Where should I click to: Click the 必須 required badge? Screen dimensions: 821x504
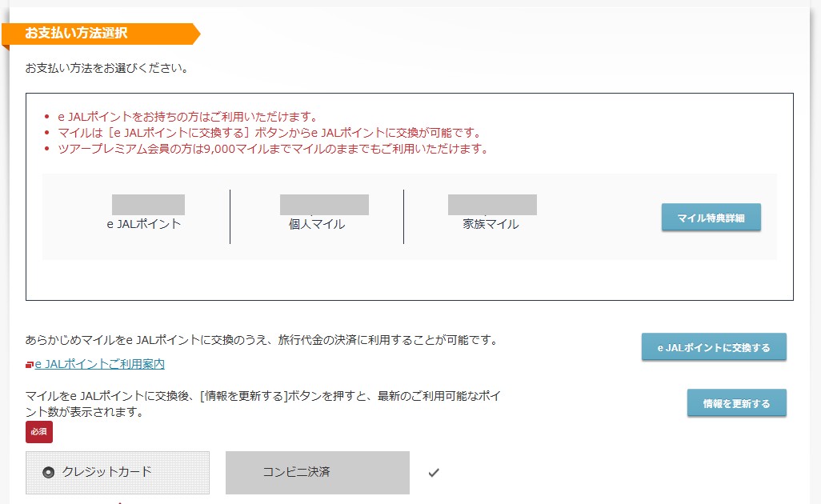[39, 432]
